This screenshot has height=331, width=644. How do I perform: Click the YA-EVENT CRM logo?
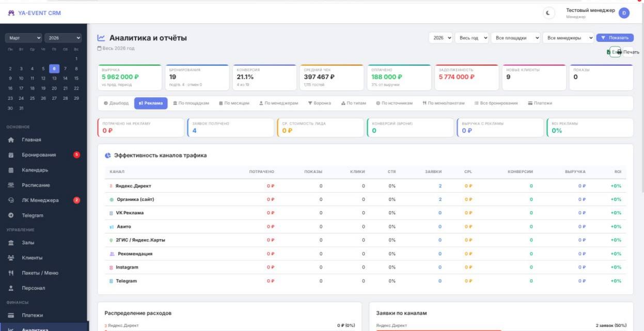click(35, 12)
